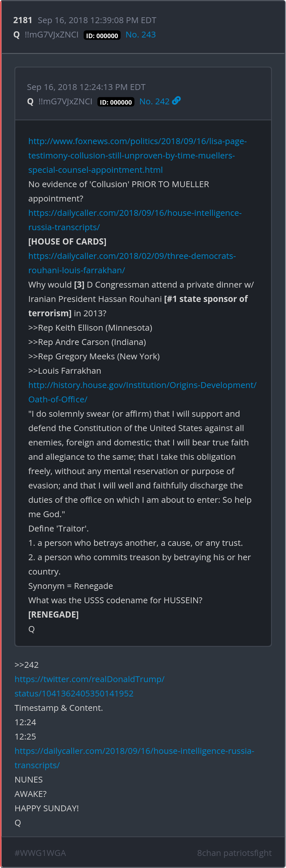Click the [HOUSE OF CARDS] bold text
The height and width of the screenshot is (868, 286).
67,242
